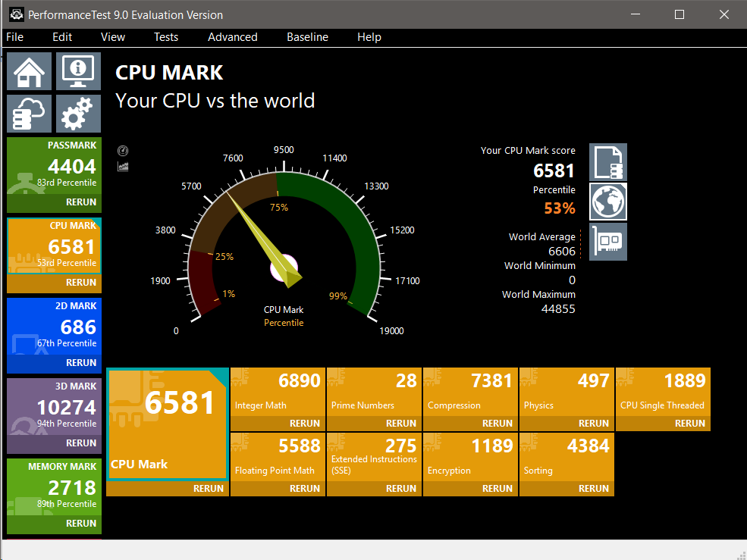The height and width of the screenshot is (560, 747).
Task: Open the Tests menu
Action: pyautogui.click(x=166, y=37)
